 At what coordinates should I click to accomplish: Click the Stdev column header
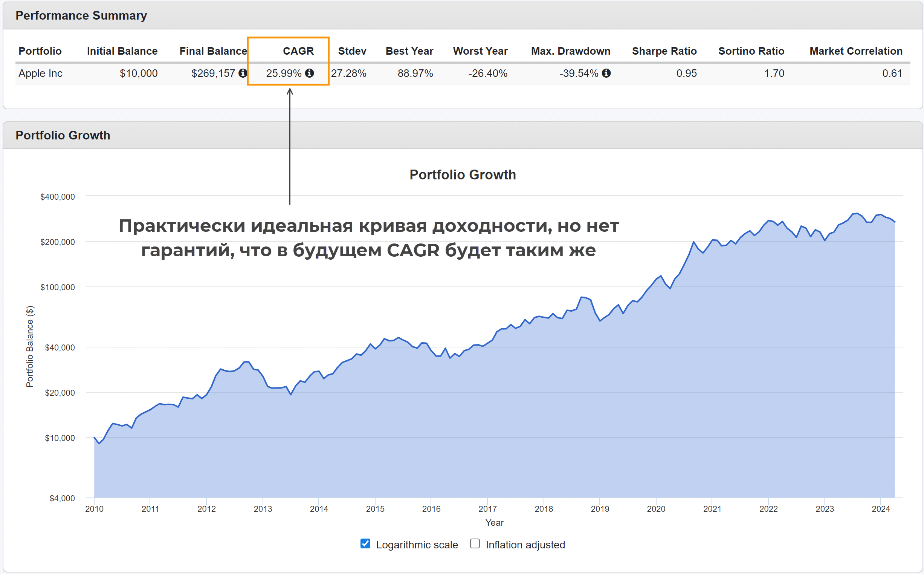coord(352,51)
